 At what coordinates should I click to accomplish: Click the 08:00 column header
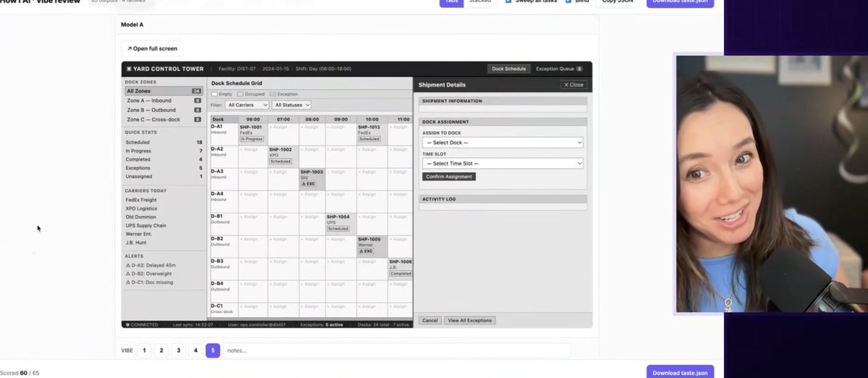[311, 119]
